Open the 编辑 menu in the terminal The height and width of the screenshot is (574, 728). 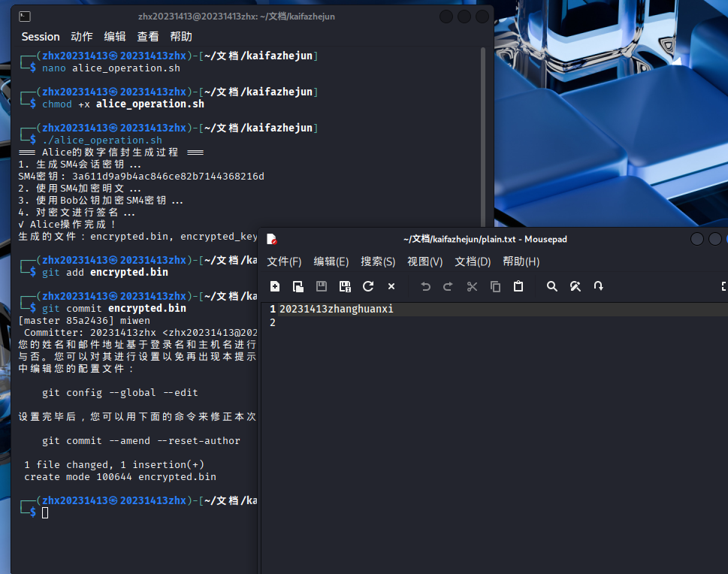coord(115,37)
